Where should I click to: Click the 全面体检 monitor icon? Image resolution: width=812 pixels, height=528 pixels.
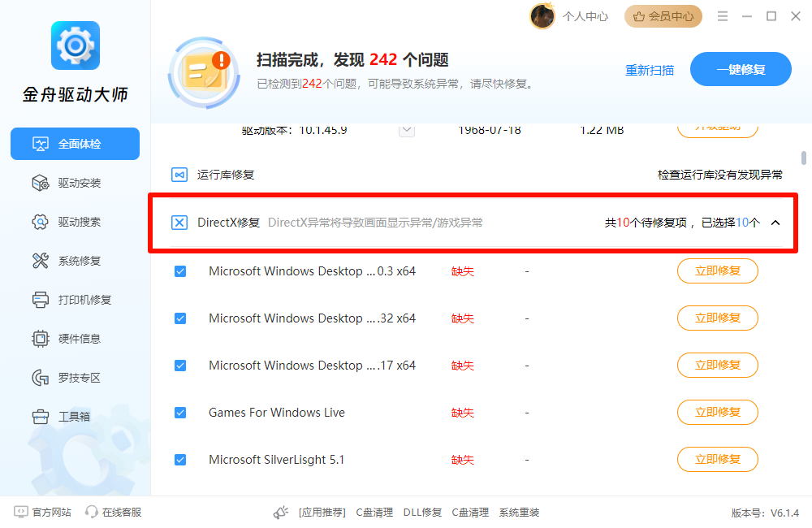[x=41, y=144]
